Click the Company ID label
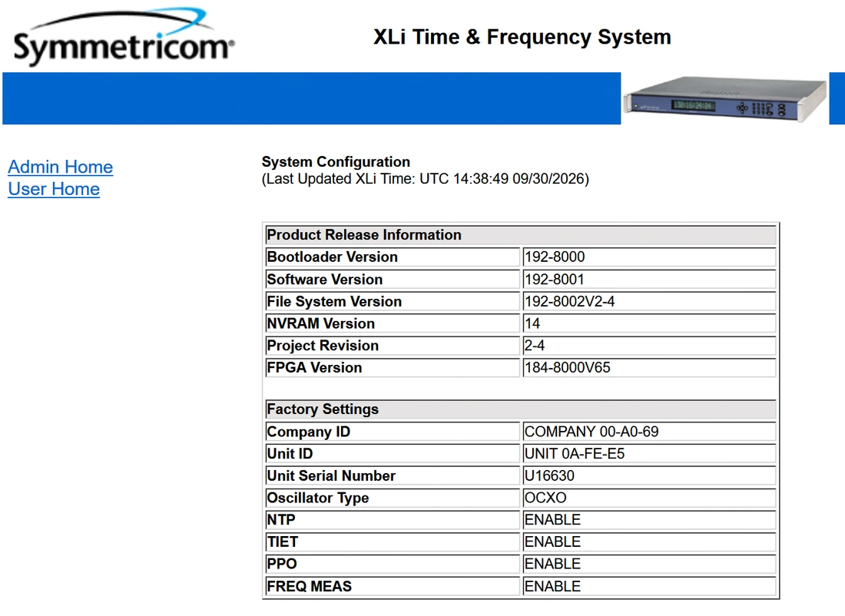Screen dimensions: 845x616 click(309, 432)
